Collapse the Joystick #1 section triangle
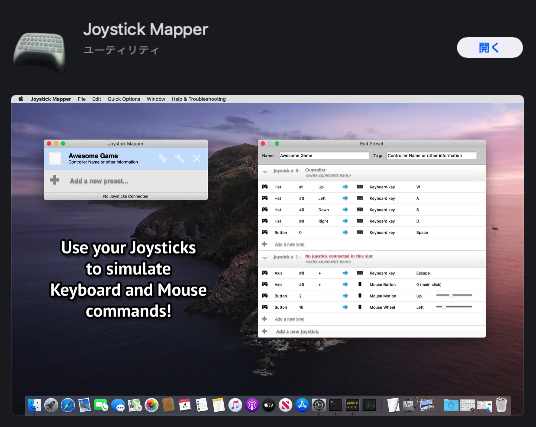Image resolution: width=536 pixels, height=427 pixels. pos(265,258)
